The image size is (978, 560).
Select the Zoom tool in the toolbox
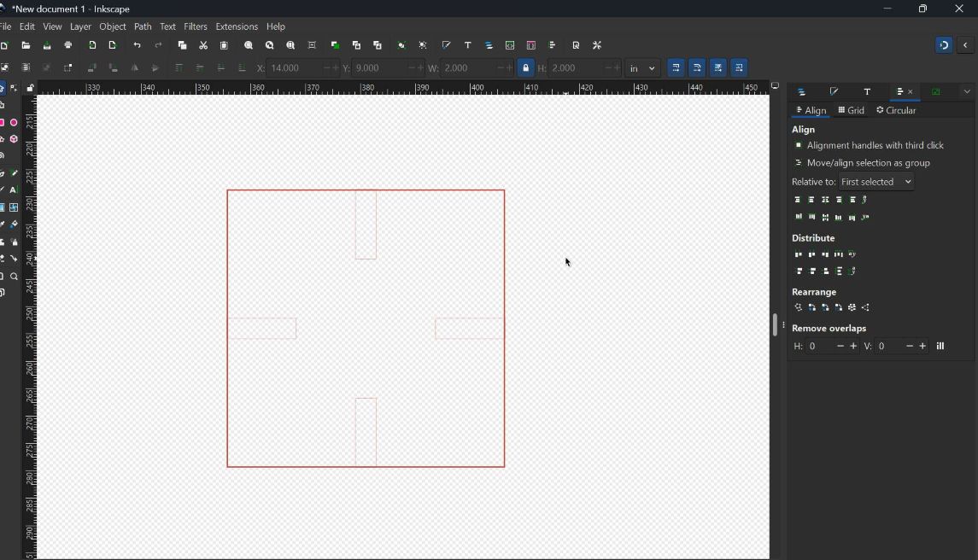(14, 277)
